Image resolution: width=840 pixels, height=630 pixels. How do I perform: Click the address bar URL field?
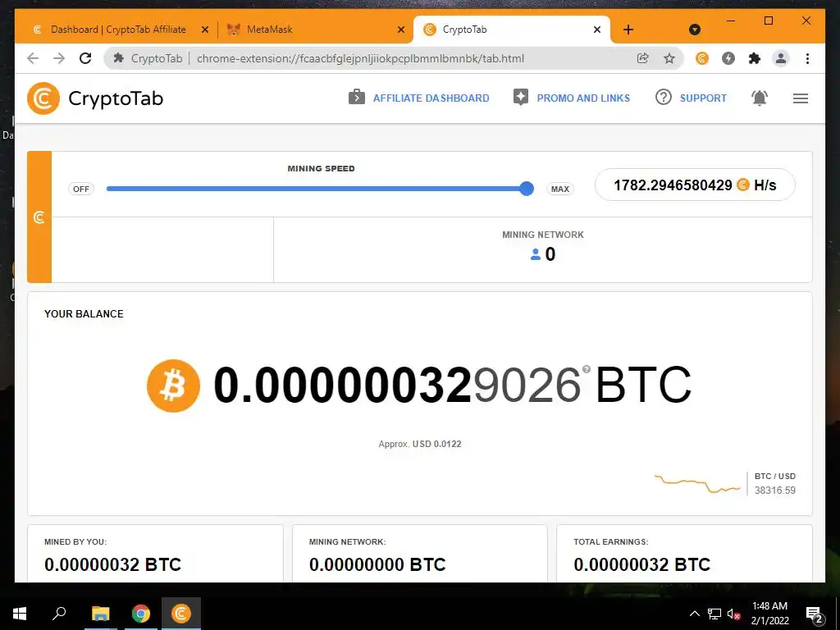[x=361, y=58]
